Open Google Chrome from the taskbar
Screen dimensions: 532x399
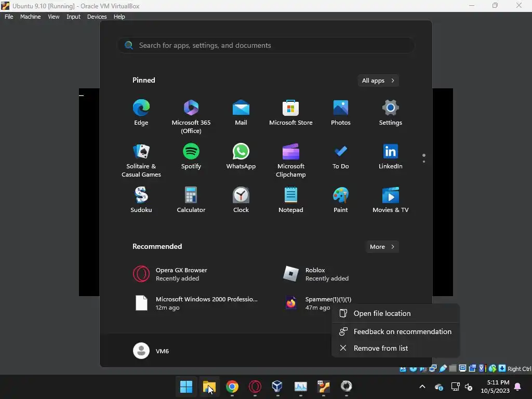click(x=232, y=387)
